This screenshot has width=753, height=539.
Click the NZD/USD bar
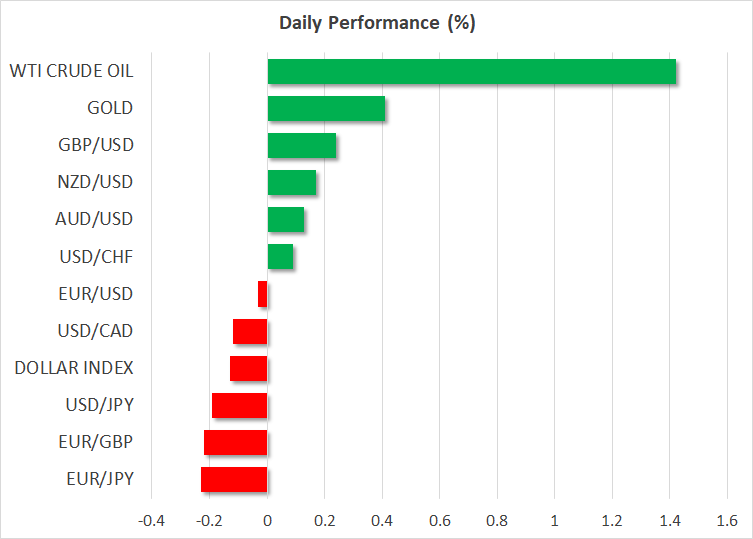coord(292,183)
